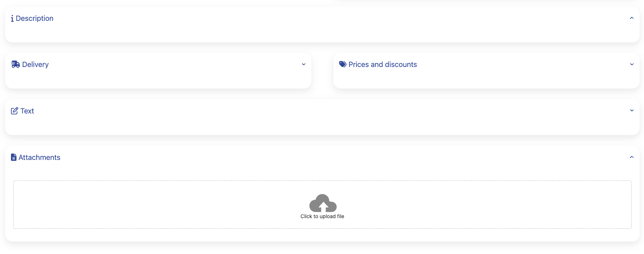Screen dimensions: 644x254
Task: Expand the Text section chevron
Action: (x=632, y=111)
